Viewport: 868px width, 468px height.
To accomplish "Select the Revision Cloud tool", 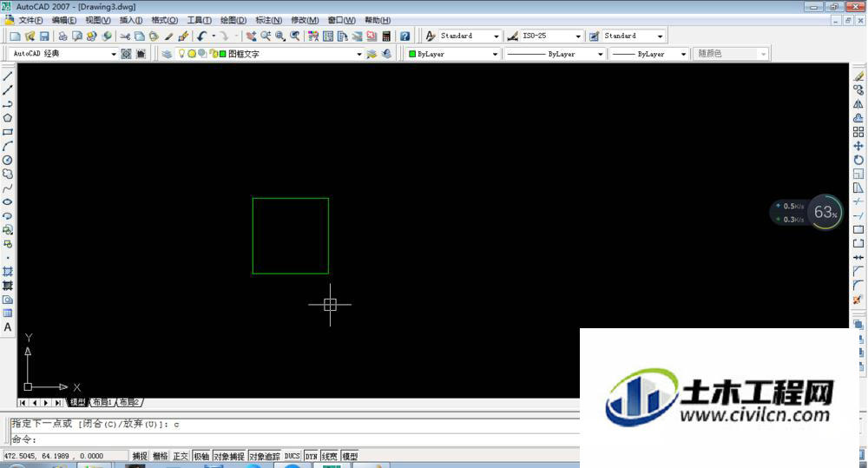I will pyautogui.click(x=8, y=174).
